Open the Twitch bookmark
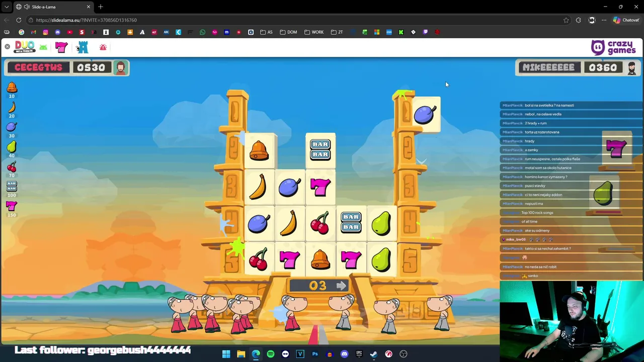The height and width of the screenshot is (362, 644). click(x=425, y=32)
